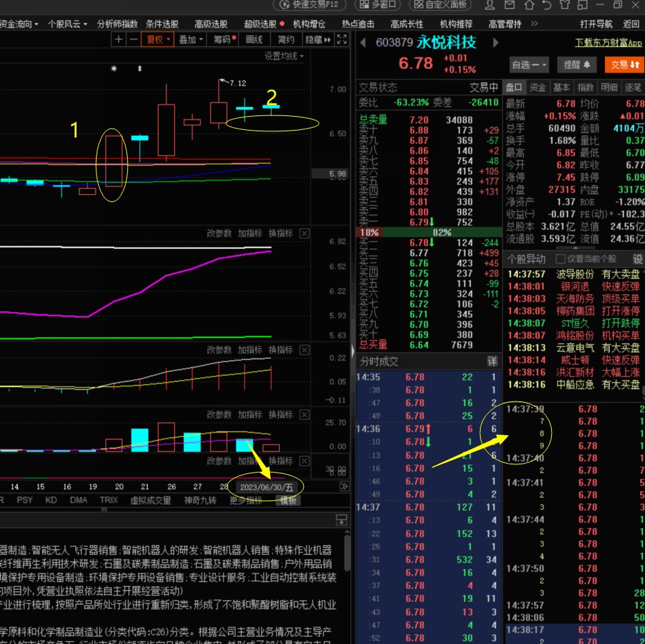Click the undo back-arrow icon in title bar
The image size is (645, 644).
(547, 5)
